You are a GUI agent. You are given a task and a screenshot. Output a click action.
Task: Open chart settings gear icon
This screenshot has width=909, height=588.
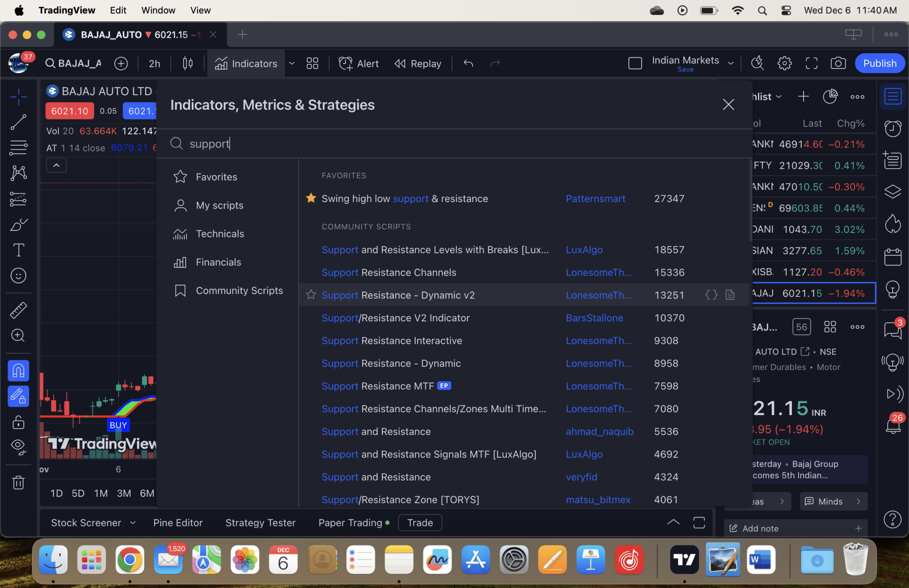point(784,63)
